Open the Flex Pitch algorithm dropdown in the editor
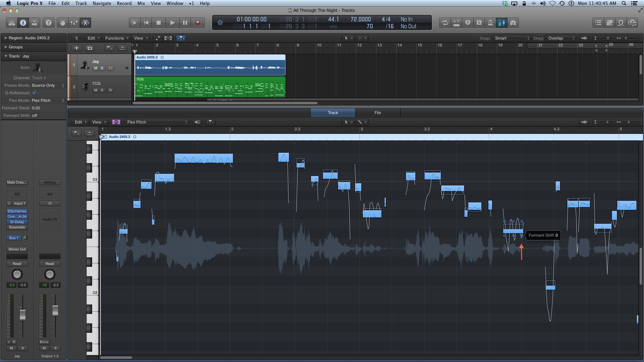 (156, 122)
